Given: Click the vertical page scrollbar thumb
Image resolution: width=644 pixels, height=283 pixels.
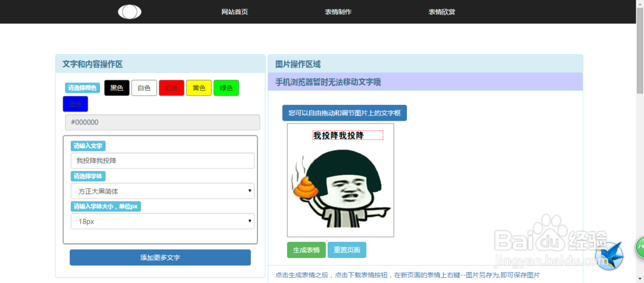Looking at the screenshot, I should click(x=640, y=50).
